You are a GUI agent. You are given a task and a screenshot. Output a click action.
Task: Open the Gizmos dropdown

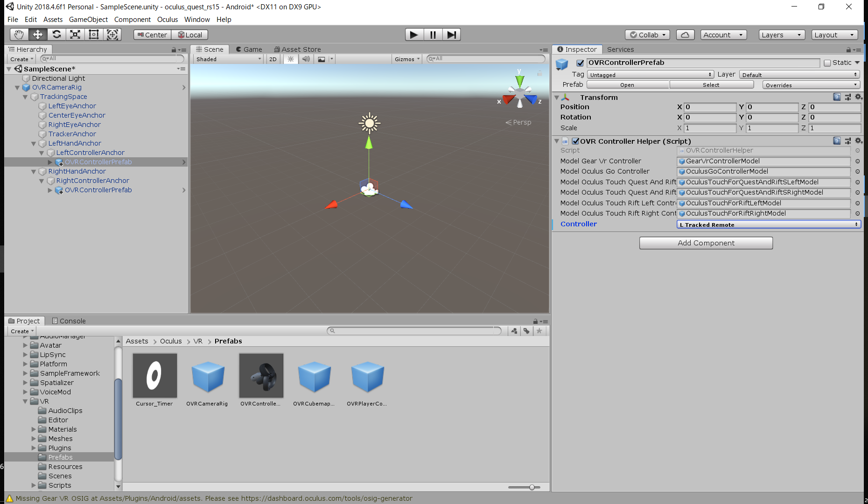tap(407, 59)
